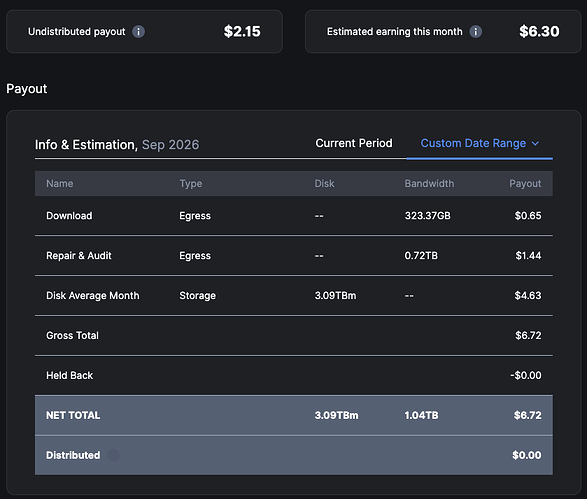Select the Payout column header
This screenshot has height=499, width=587.
point(525,183)
